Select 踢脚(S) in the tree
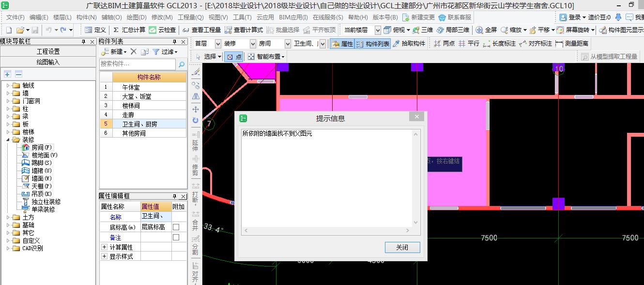 (42, 163)
